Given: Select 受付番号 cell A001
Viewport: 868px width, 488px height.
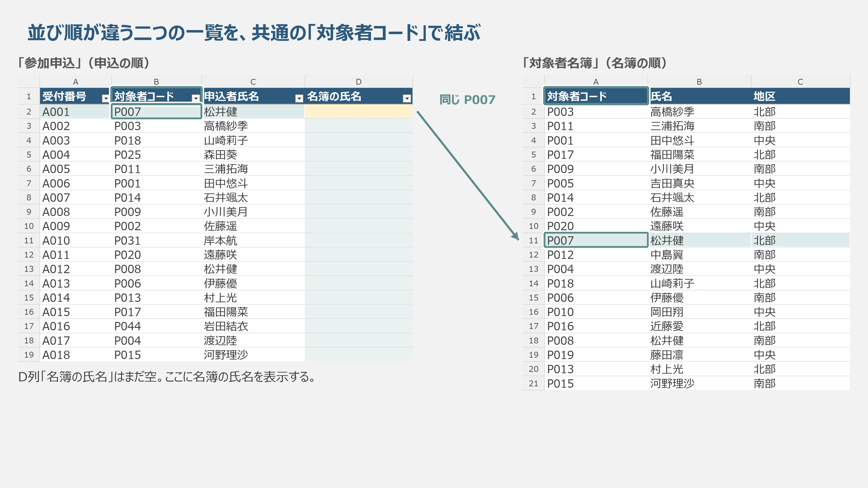Looking at the screenshot, I should coord(75,112).
